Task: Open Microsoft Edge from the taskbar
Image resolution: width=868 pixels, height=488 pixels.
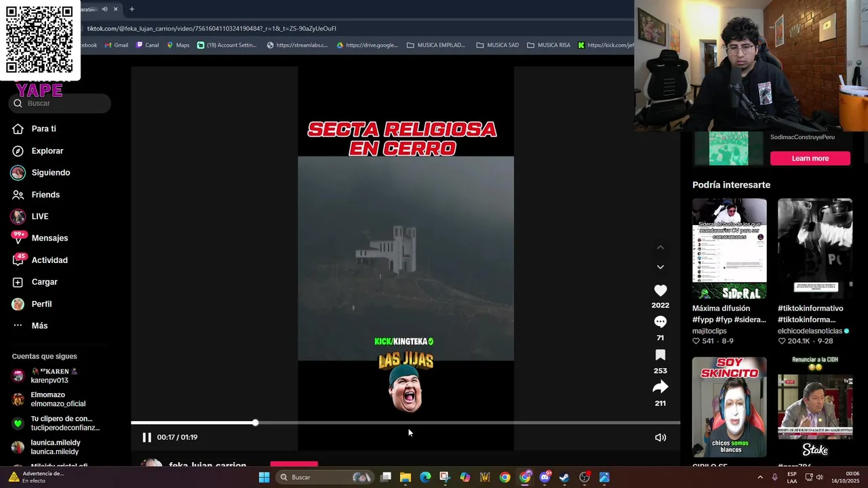Action: click(x=425, y=477)
